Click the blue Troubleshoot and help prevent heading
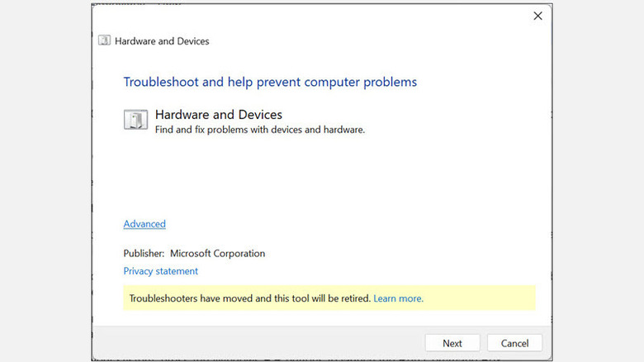This screenshot has height=362, width=644. [x=270, y=82]
